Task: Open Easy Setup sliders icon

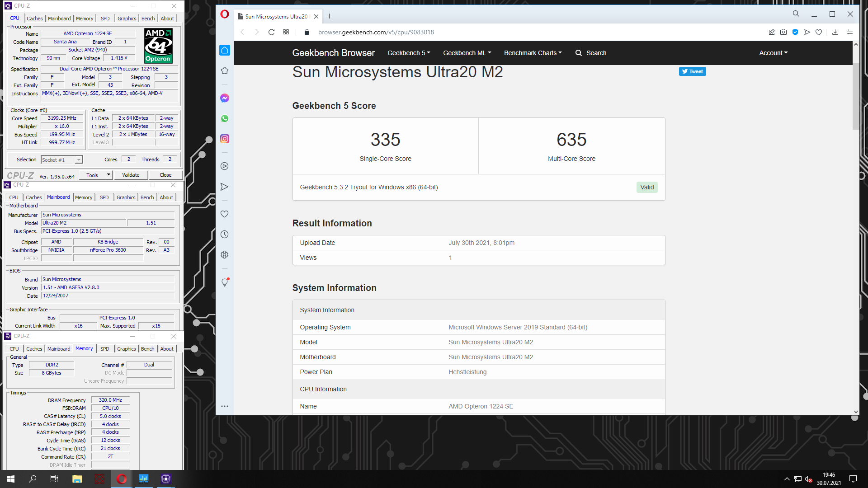Action: point(850,32)
